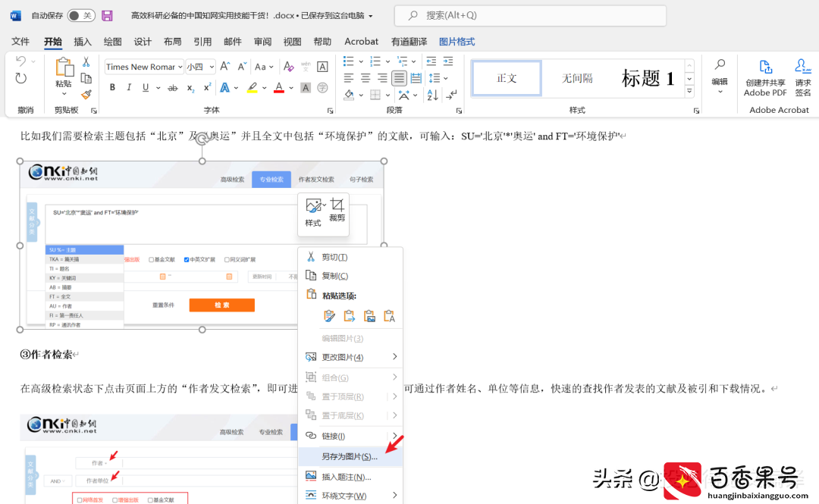This screenshot has width=819, height=504.
Task: Expand the styles gallery more arrow
Action: (x=689, y=91)
